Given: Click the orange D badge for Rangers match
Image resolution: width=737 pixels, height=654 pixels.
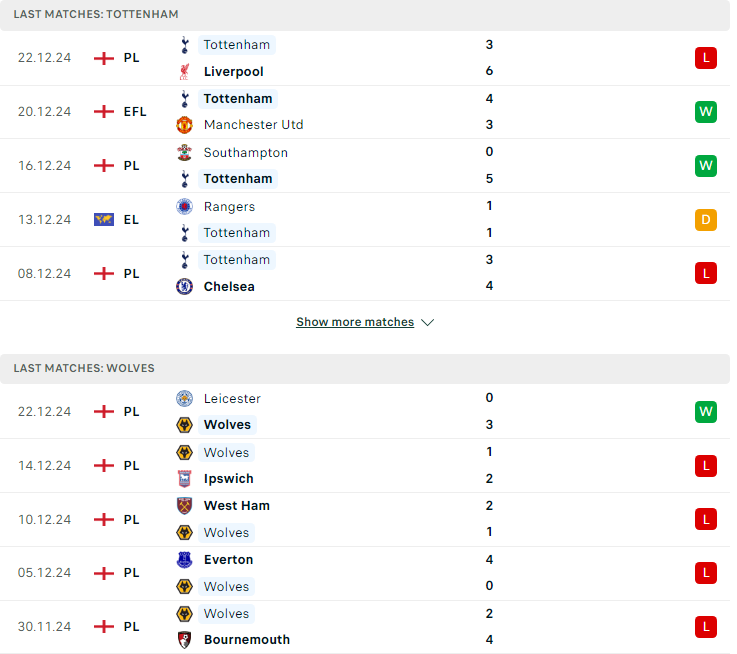Looking at the screenshot, I should 706,220.
